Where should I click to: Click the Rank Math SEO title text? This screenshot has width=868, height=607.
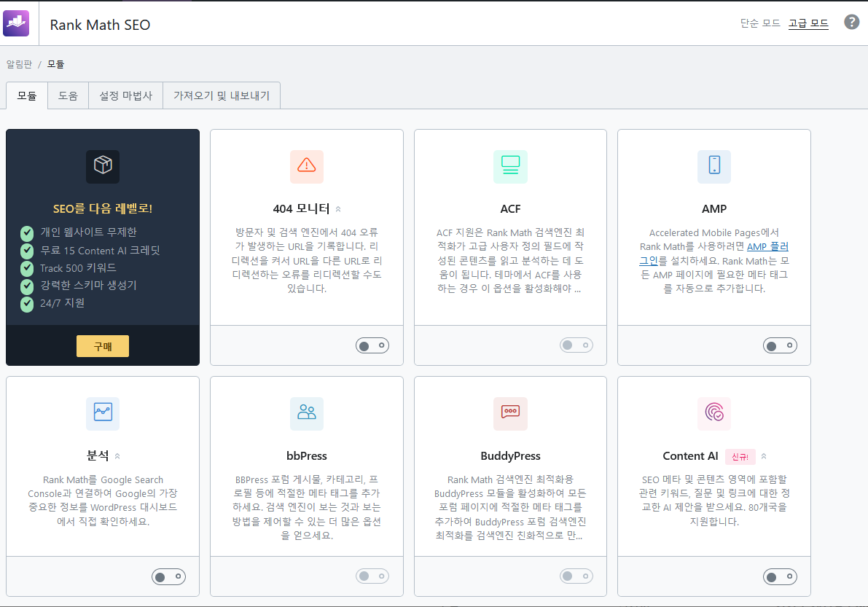tap(100, 25)
